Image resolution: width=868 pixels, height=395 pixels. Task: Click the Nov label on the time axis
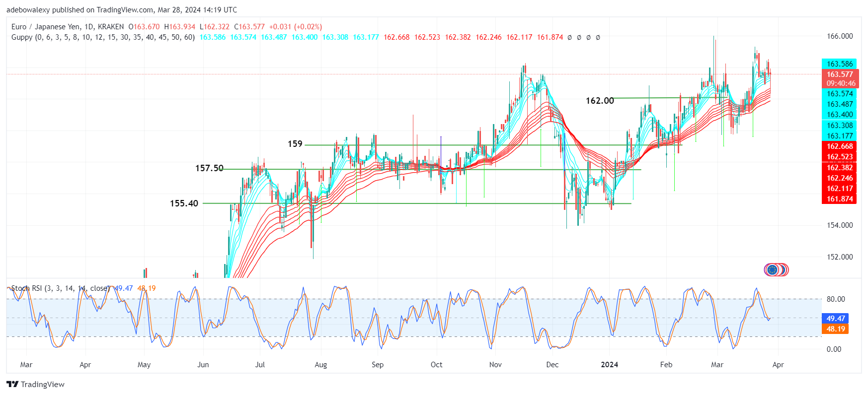tap(495, 365)
